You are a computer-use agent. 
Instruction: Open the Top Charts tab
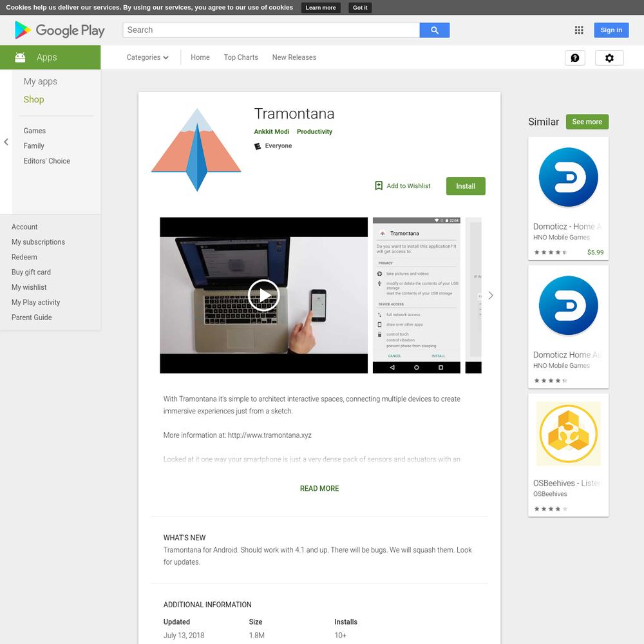click(x=241, y=57)
